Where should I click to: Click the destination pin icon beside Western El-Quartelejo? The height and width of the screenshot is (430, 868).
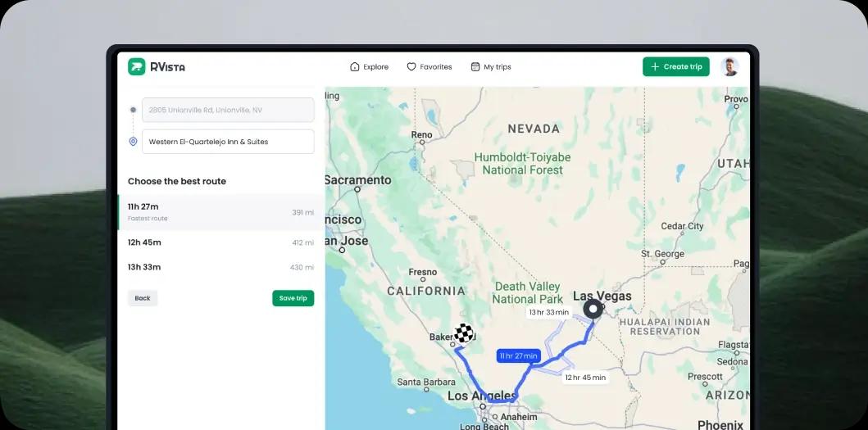point(133,142)
